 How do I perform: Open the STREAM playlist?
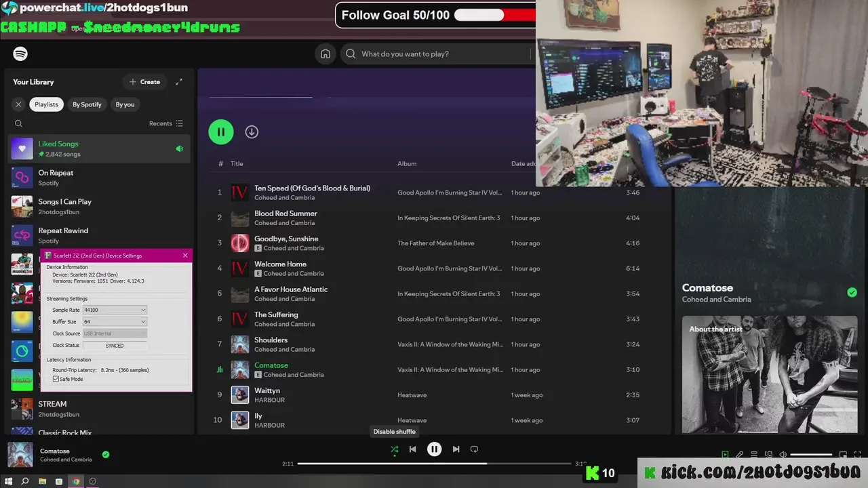click(x=99, y=409)
